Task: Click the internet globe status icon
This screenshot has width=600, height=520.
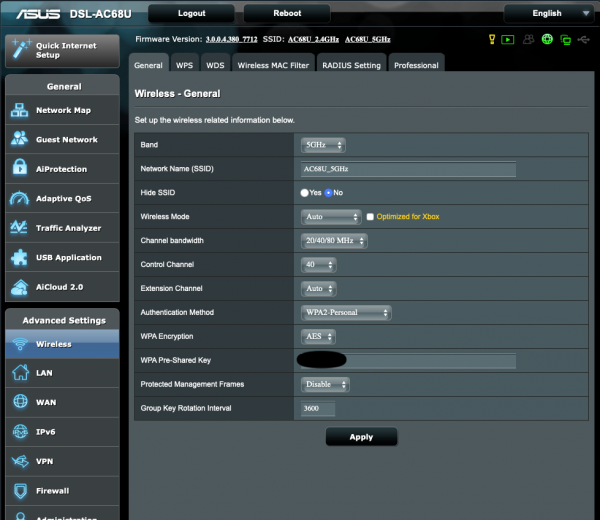Action: [547, 40]
